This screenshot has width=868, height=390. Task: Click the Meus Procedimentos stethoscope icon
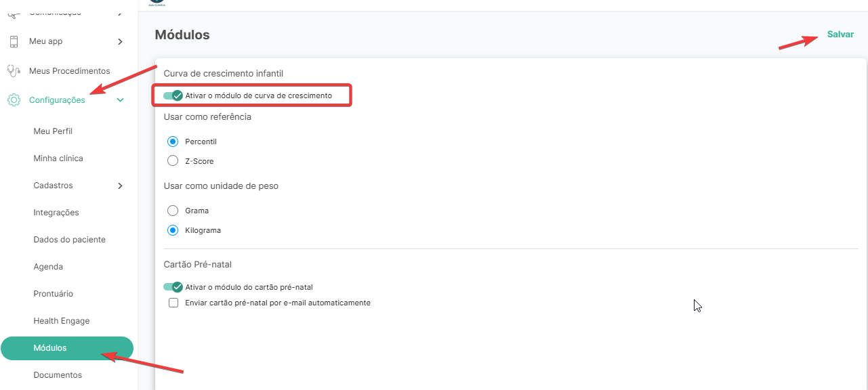14,70
